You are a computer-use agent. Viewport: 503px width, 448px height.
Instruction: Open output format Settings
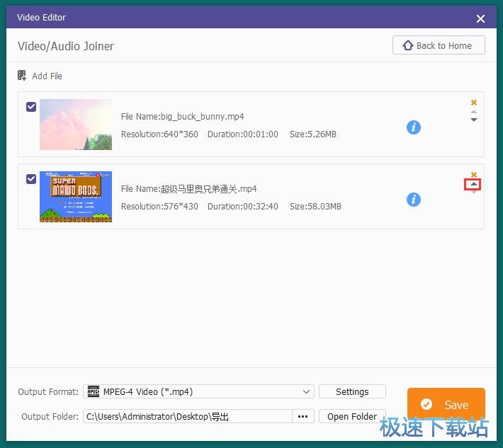[x=352, y=391]
